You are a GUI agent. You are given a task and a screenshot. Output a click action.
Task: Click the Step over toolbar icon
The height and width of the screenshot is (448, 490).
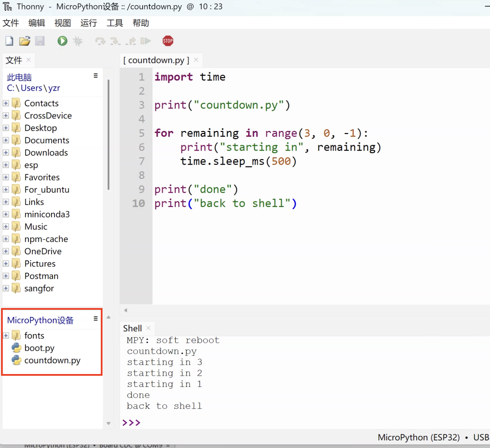point(100,41)
